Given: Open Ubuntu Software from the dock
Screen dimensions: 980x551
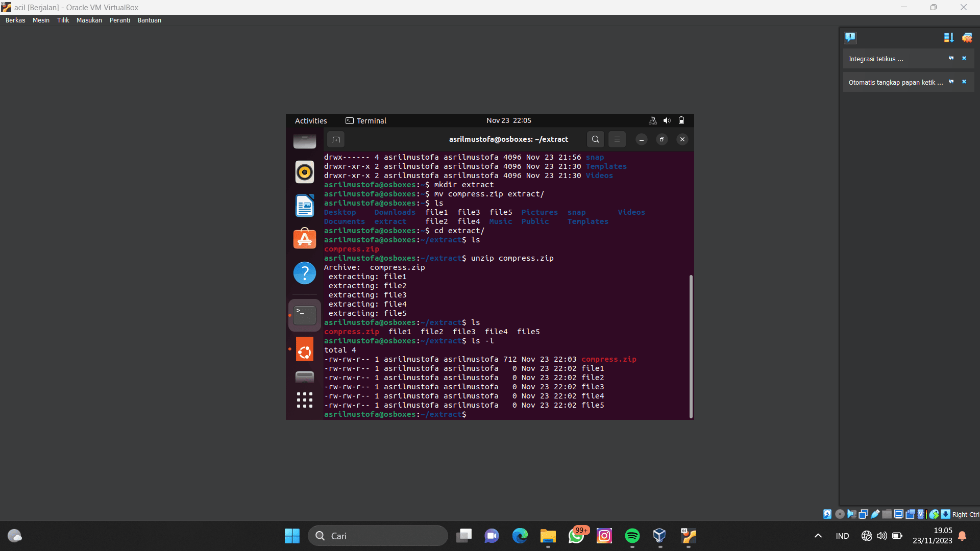Looking at the screenshot, I should 305,239.
